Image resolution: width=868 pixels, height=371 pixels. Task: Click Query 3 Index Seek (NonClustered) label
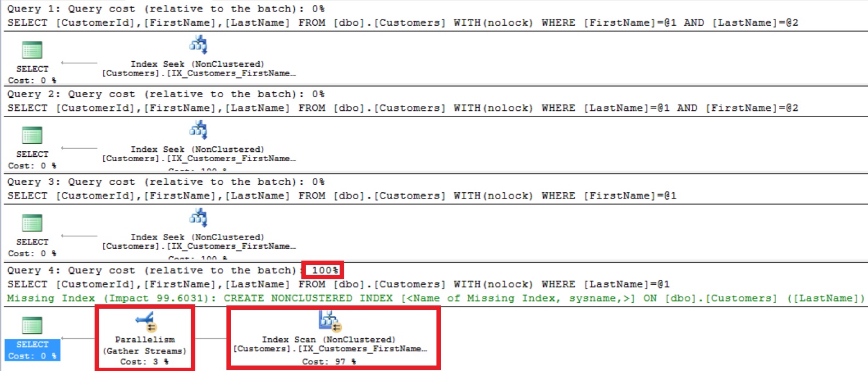click(x=197, y=237)
